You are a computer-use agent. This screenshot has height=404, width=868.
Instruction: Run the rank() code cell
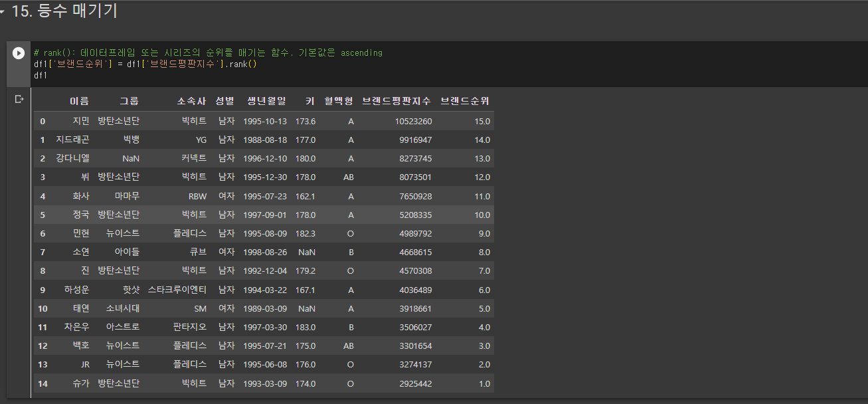coord(19,53)
